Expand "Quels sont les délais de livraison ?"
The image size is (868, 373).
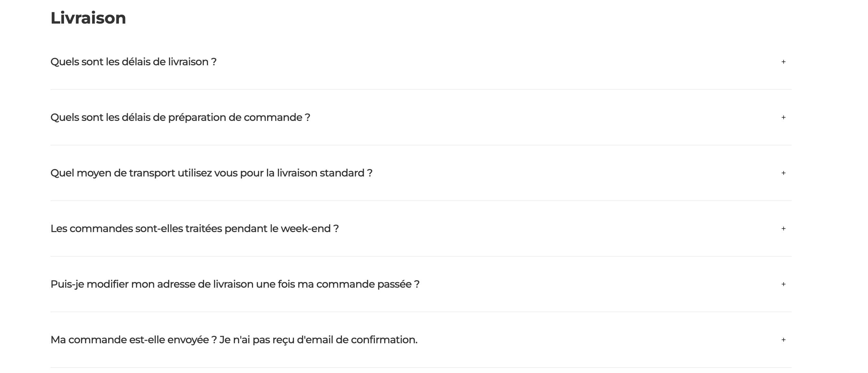(134, 62)
